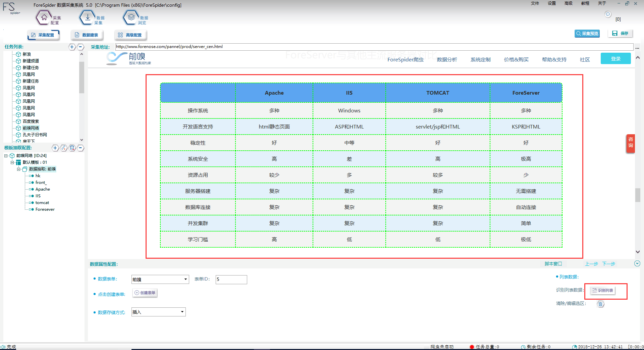Viewport: 644px width, 350px height.
Task: Click the 前嗅 logo on the web page
Action: click(x=129, y=58)
